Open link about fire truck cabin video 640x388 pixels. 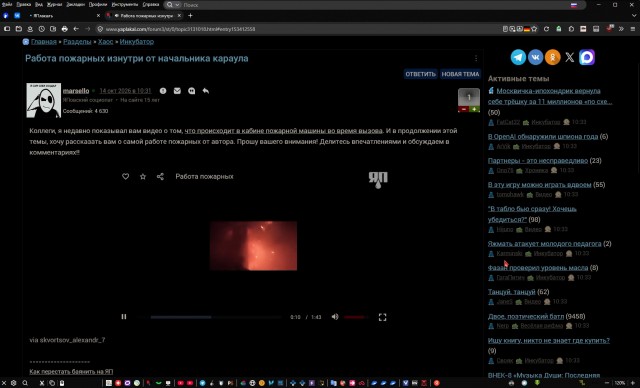pyautogui.click(x=284, y=131)
